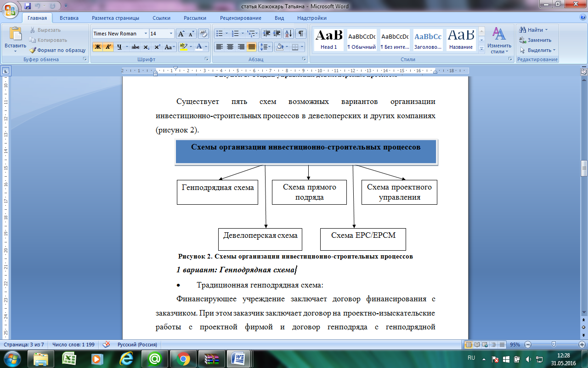Center the paragraph text
The image size is (588, 368).
coord(230,47)
